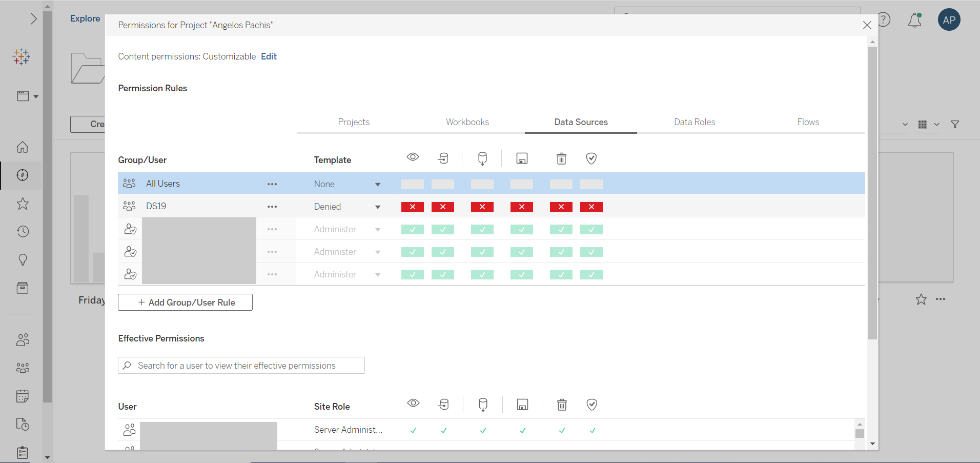Open Favorites from the sidebar
Image resolution: width=980 pixels, height=463 pixels.
coord(22,204)
